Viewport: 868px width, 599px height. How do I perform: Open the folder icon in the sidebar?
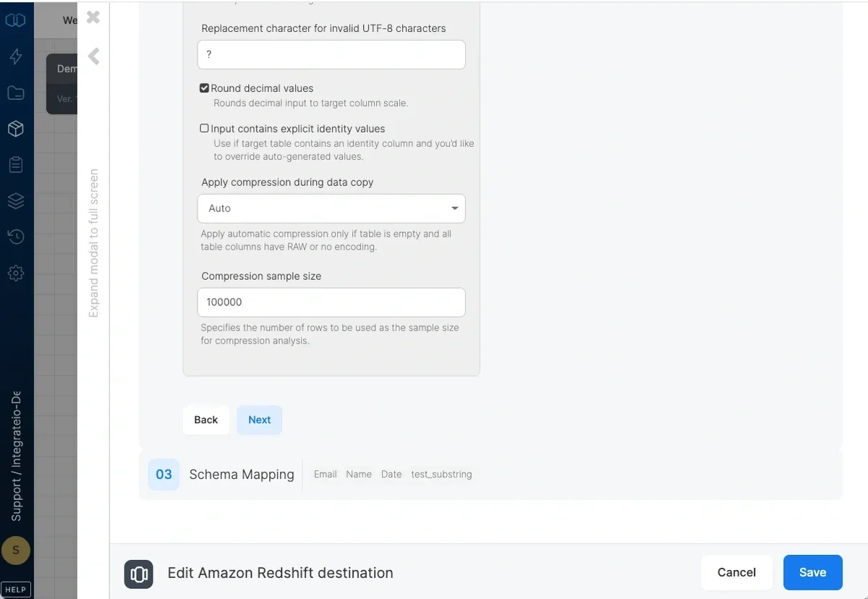(x=16, y=93)
